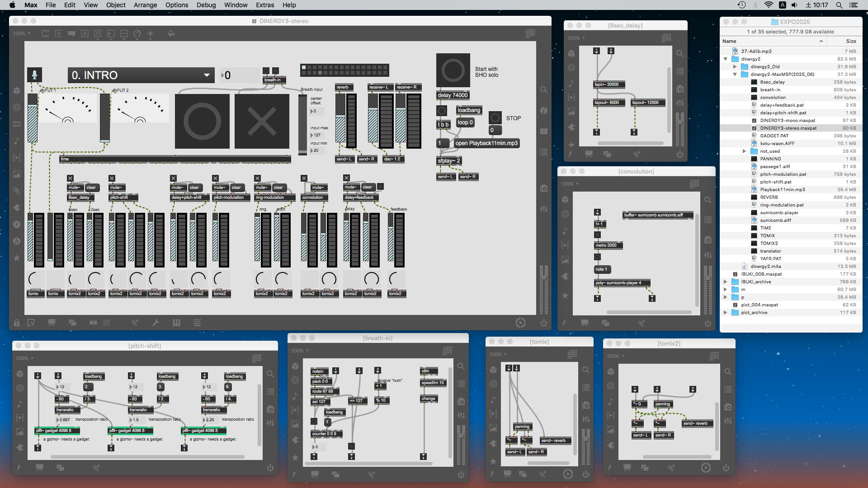This screenshot has height=488, width=868.
Task: Click the add comment icon in the top toolbar
Action: point(71,33)
